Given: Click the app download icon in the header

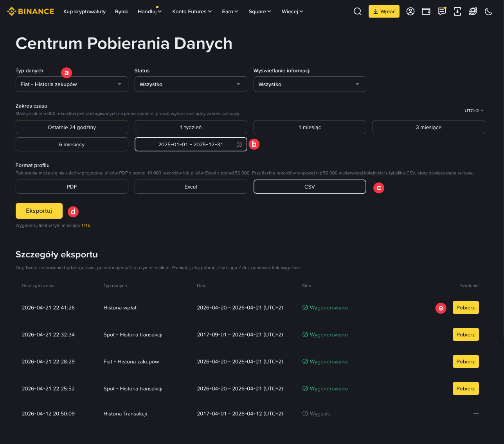Looking at the screenshot, I should pos(457,11).
